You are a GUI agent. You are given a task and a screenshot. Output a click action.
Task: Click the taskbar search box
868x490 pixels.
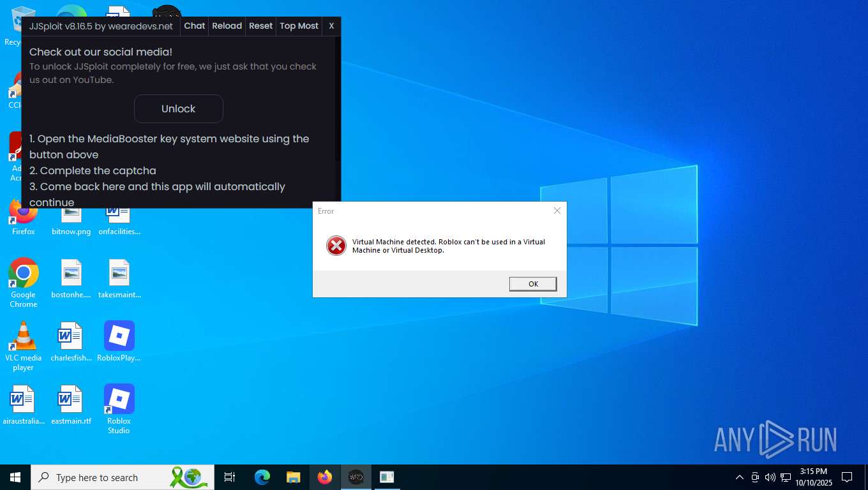point(123,477)
